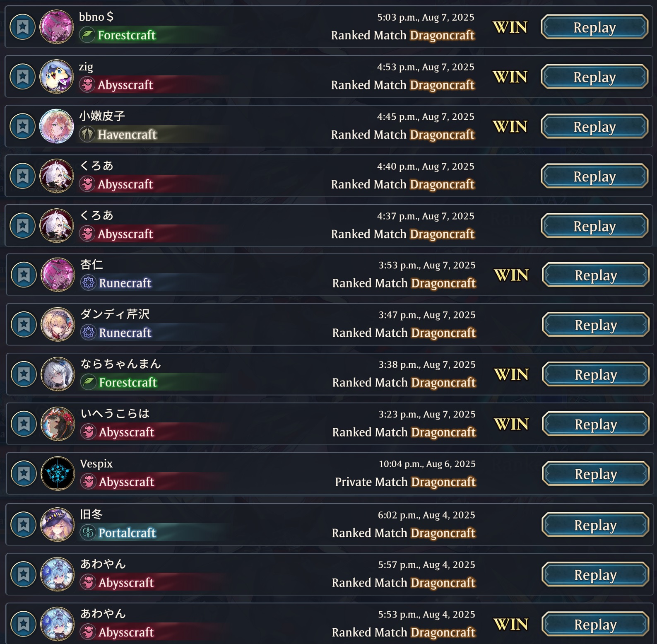Open the 小嫩皮子 player avatar

coord(57,126)
